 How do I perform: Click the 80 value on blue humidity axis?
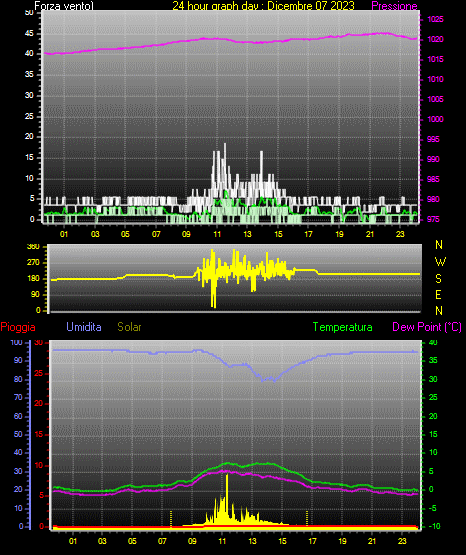tap(18, 379)
